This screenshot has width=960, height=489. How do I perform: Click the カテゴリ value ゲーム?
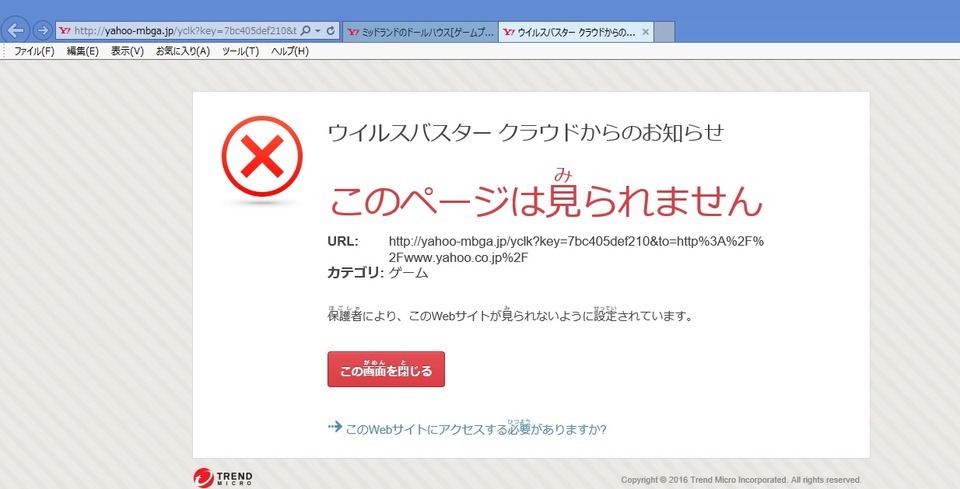pos(408,273)
